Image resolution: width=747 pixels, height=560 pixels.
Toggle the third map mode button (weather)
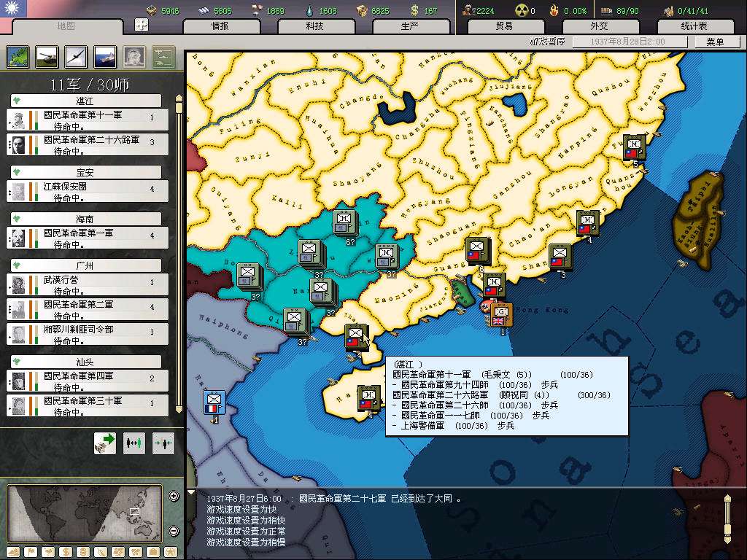coord(48,553)
